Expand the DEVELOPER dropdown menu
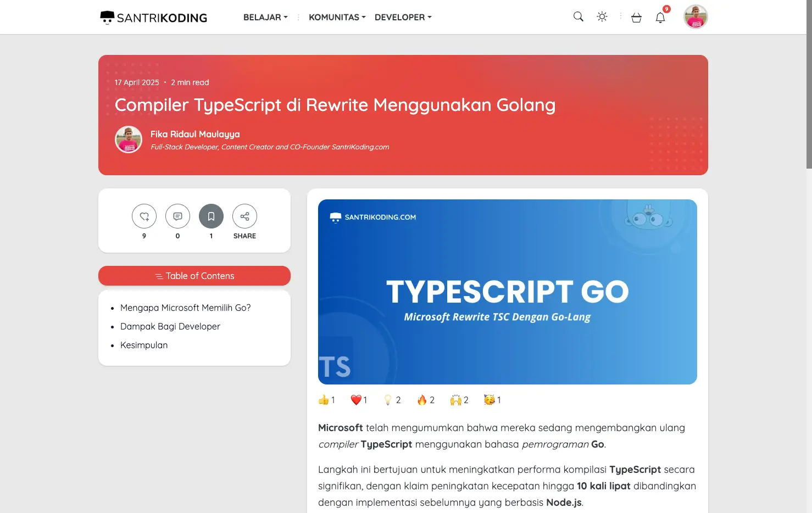Screen dimensions: 812x513 pos(403,18)
